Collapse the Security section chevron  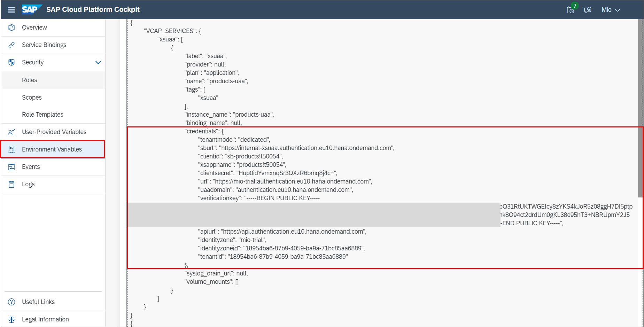point(98,63)
